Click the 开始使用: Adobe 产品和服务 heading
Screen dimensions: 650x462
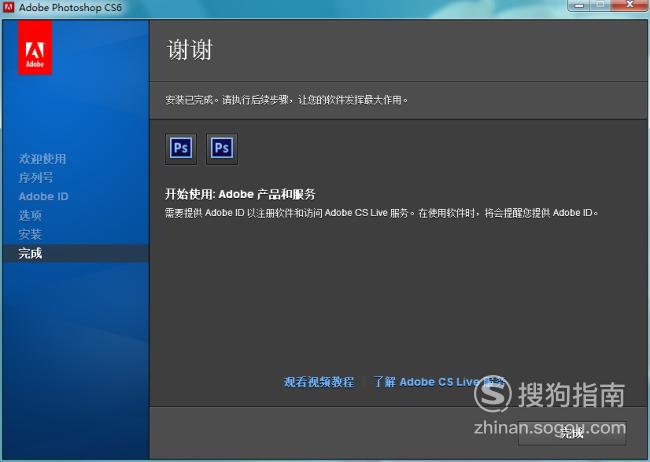point(240,194)
